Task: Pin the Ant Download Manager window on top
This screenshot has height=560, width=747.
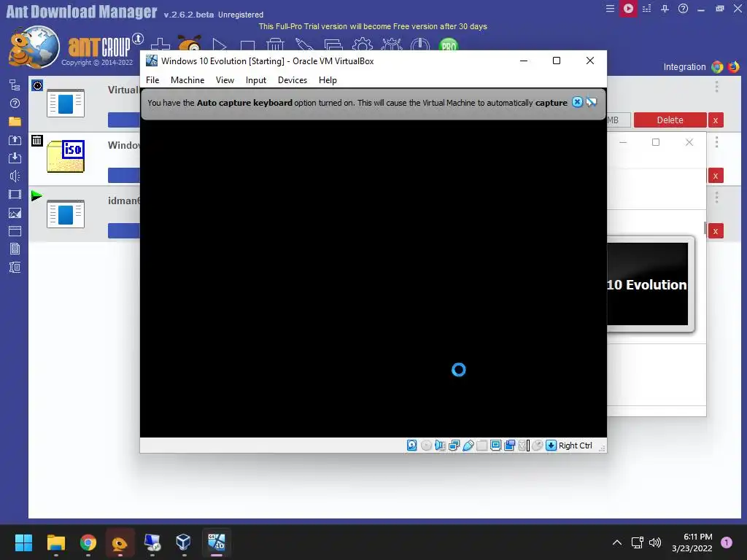Action: pos(665,9)
